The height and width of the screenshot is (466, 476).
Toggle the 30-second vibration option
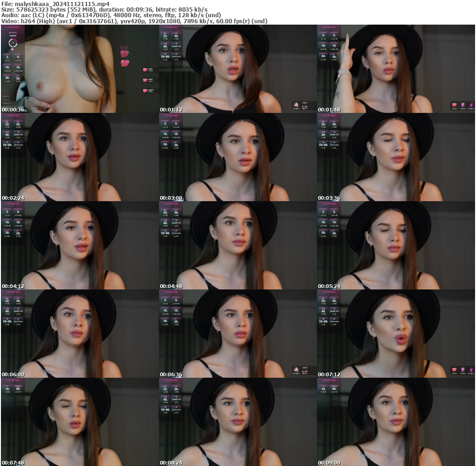(x=7, y=78)
